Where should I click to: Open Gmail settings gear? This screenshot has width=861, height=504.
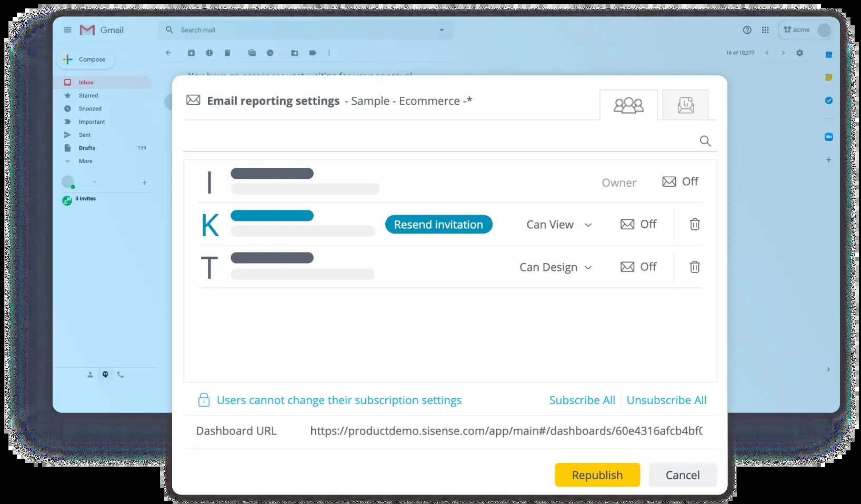click(799, 53)
